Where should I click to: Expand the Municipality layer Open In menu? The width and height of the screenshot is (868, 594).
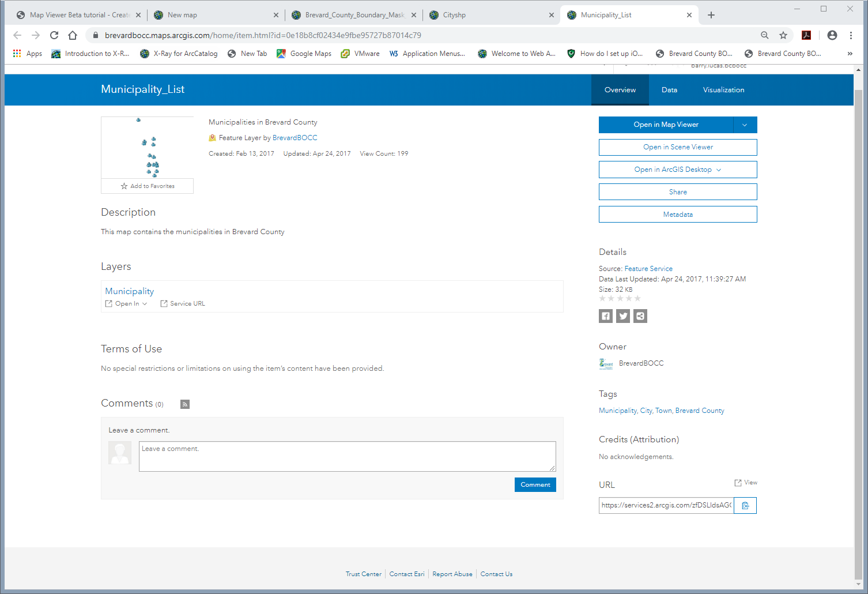(127, 303)
